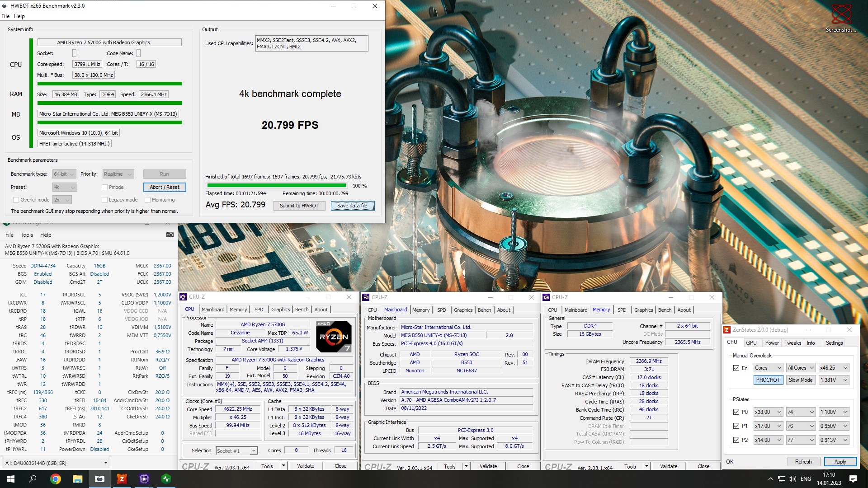This screenshot has height=488, width=868.
Task: Open Tools arrow in CPU-Z CPU-tab window
Action: (283, 466)
